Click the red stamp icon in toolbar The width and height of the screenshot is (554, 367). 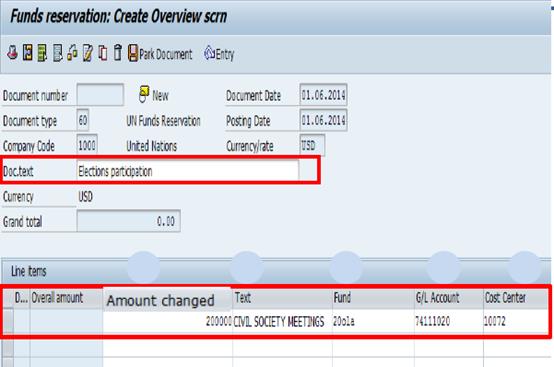pos(13,53)
